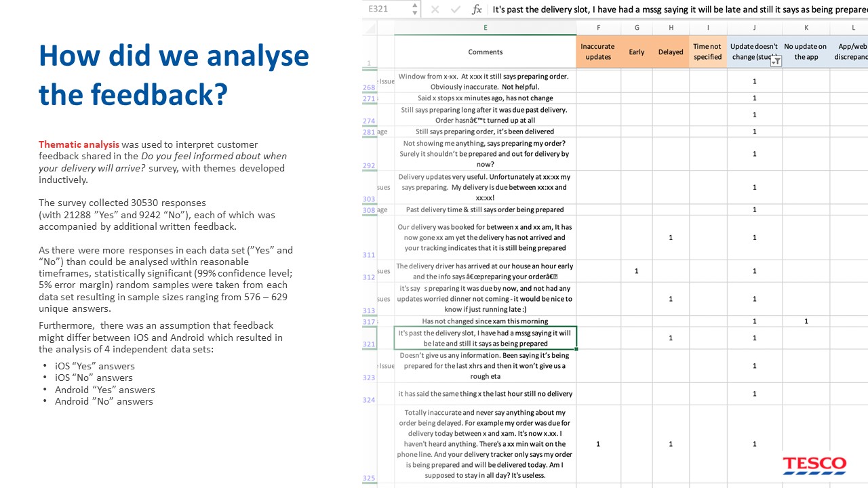
Task: Click Delayed value 1 in row 325
Action: click(671, 444)
